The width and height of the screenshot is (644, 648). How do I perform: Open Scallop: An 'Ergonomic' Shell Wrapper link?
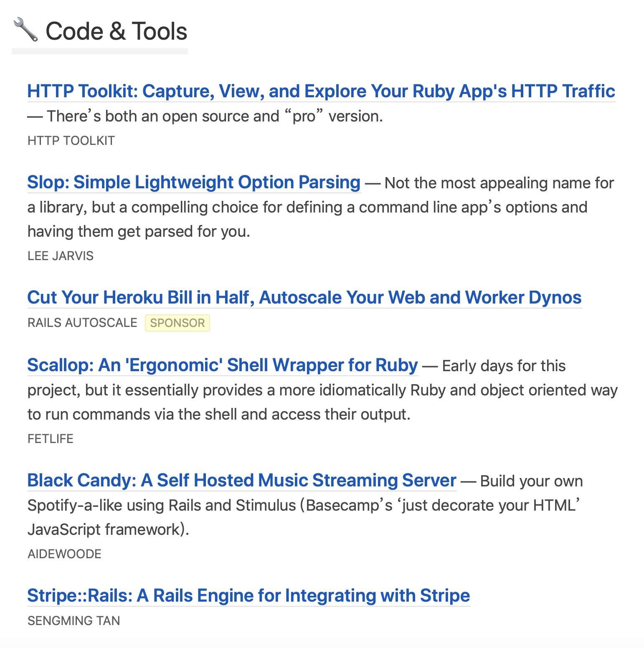coord(223,365)
